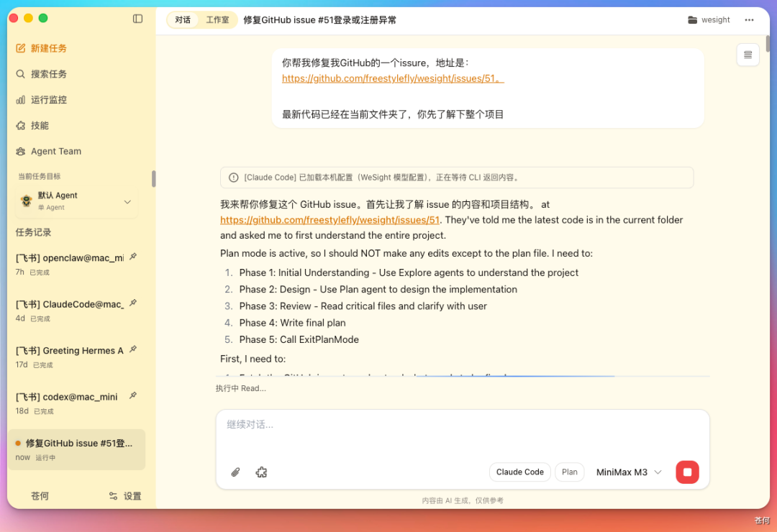Open the issues/51 link in assistant reply
The height and width of the screenshot is (532, 777).
[330, 220]
